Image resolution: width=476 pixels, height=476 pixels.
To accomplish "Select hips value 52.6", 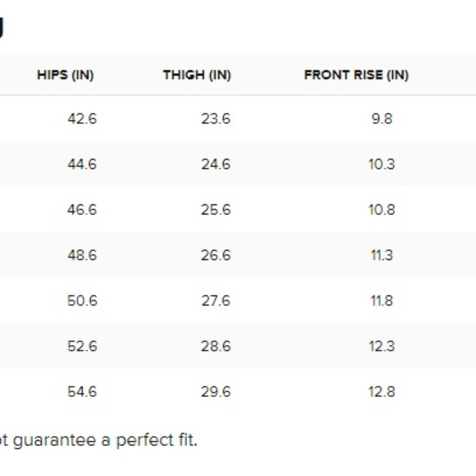I will click(x=82, y=347).
